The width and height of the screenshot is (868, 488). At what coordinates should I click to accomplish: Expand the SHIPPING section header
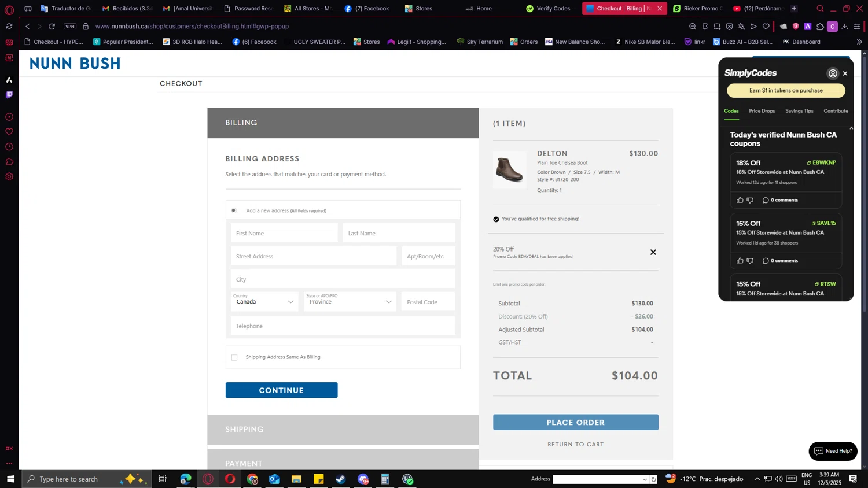pos(343,430)
